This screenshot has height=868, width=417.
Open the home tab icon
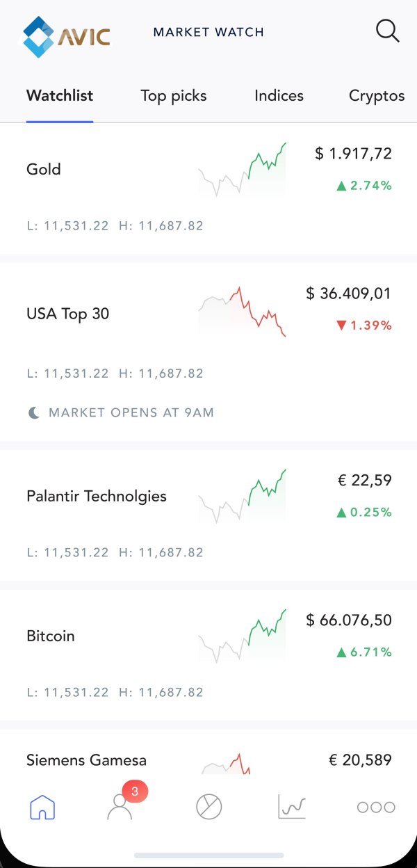tap(42, 807)
